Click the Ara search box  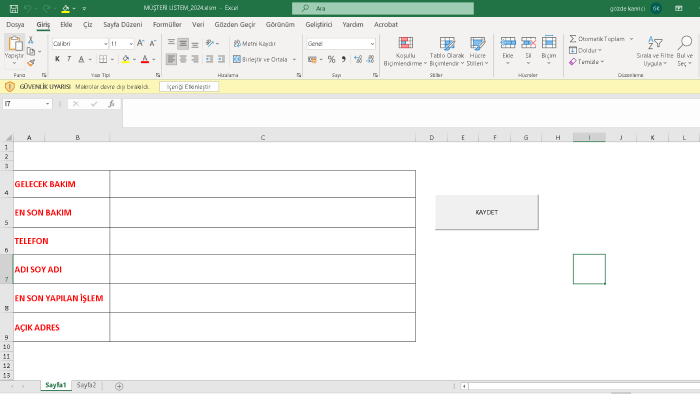[x=383, y=8]
